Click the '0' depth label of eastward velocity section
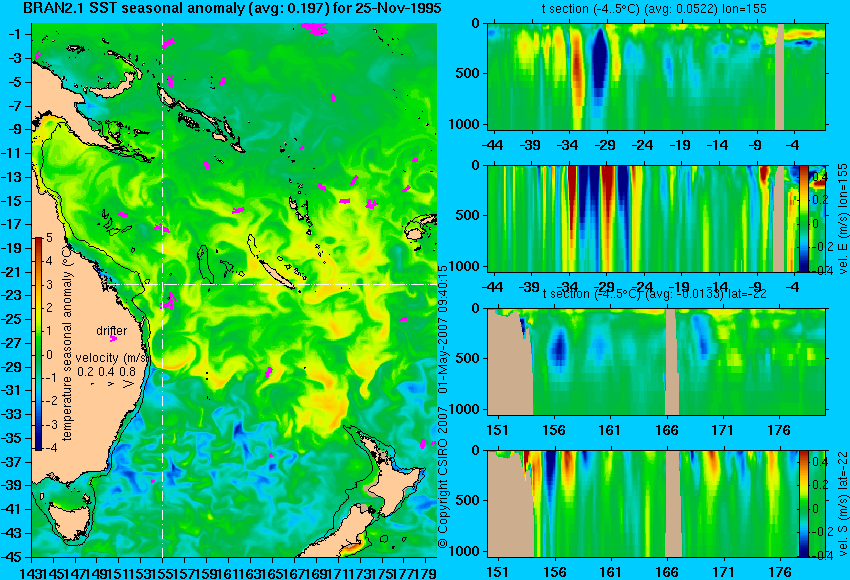 coord(475,165)
